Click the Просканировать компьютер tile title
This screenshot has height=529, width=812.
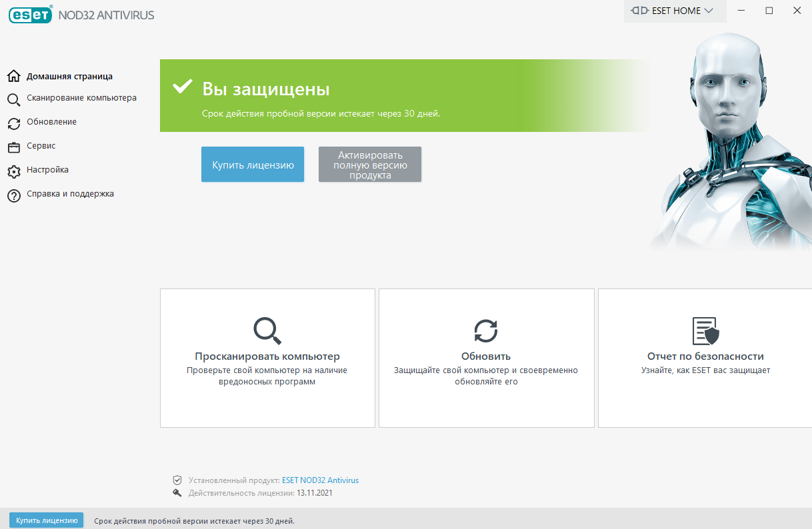tap(267, 356)
